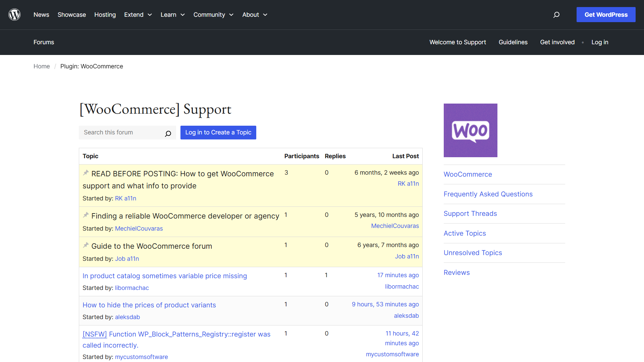Click the forum search magnifier icon
Screen dimensions: 644x362
[x=168, y=133]
